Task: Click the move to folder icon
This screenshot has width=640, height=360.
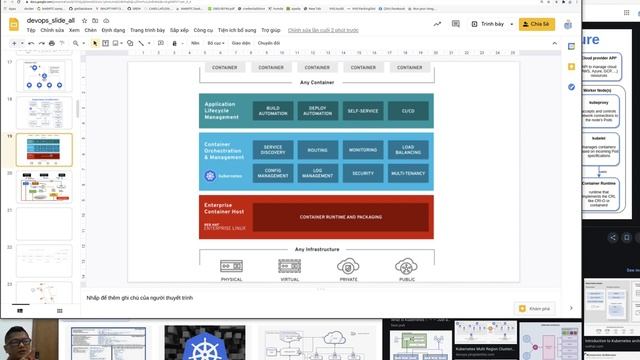Action: click(x=95, y=20)
